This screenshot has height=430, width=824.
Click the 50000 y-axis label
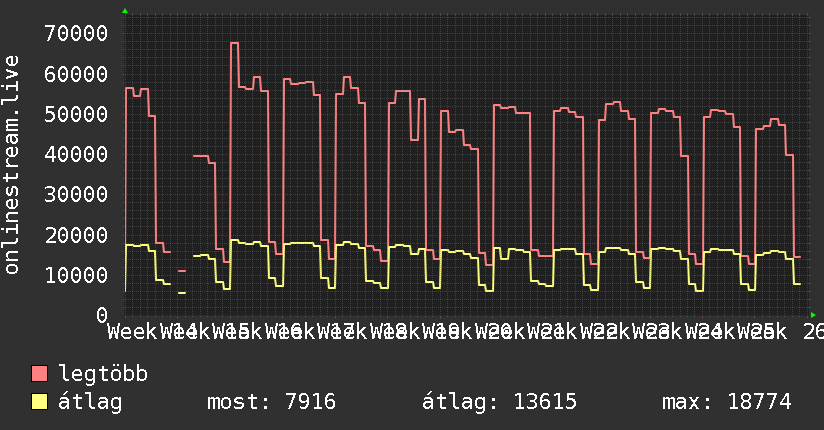[x=76, y=115]
